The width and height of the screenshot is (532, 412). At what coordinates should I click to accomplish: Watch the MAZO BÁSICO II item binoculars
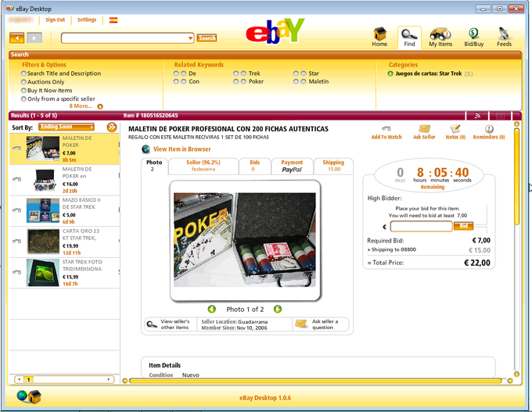(x=17, y=210)
